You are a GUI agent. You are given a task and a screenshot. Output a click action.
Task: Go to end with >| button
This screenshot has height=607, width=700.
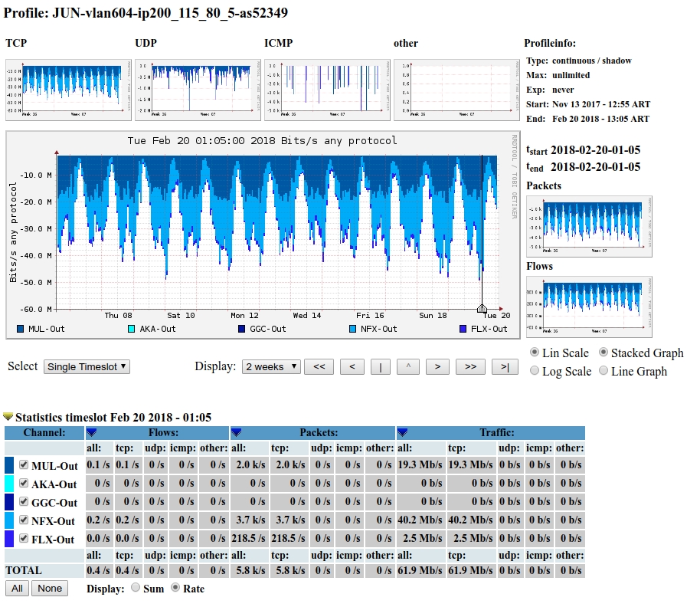coord(505,367)
